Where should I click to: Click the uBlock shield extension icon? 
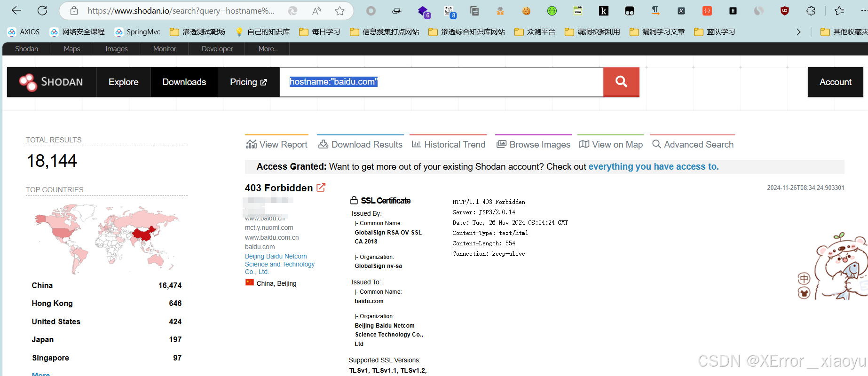(x=784, y=11)
